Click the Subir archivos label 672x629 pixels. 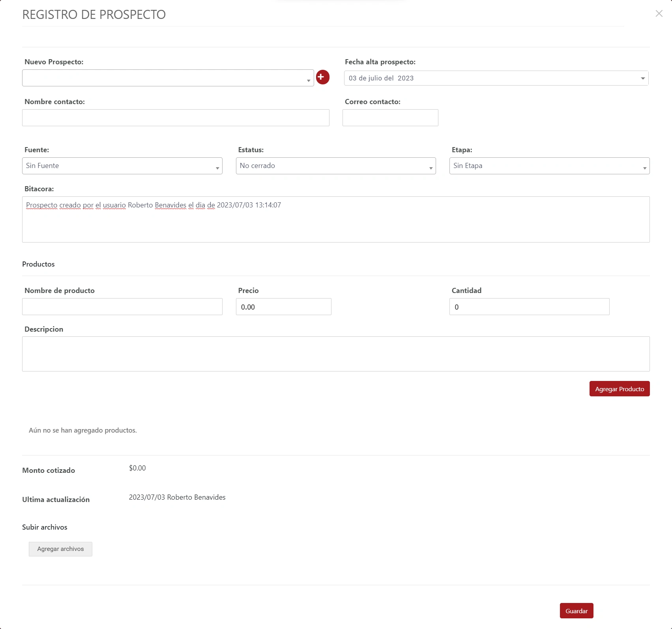pos(45,527)
